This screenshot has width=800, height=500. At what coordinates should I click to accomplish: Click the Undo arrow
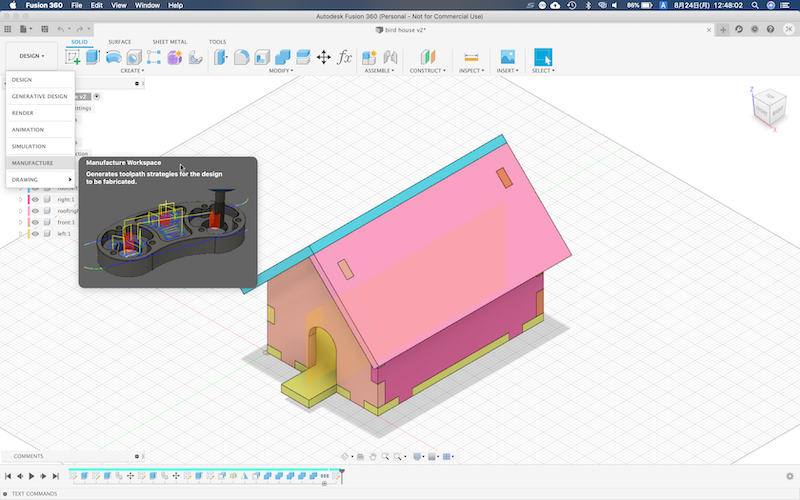(61, 29)
